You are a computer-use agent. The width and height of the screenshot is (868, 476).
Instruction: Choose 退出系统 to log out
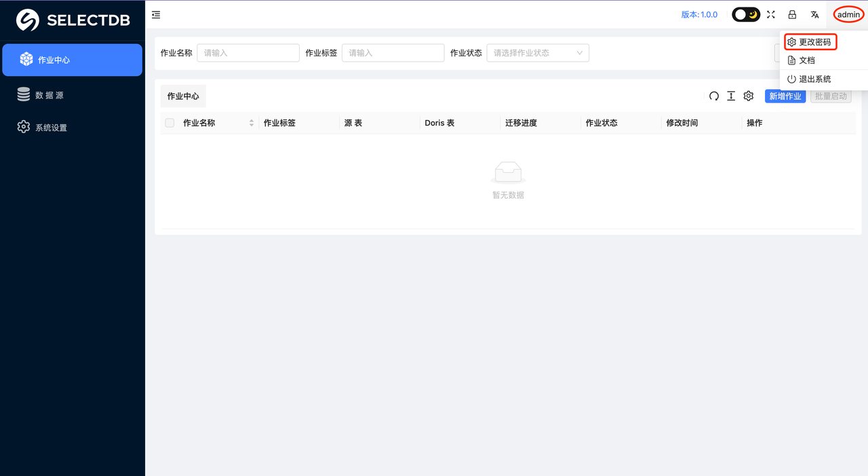pos(814,79)
